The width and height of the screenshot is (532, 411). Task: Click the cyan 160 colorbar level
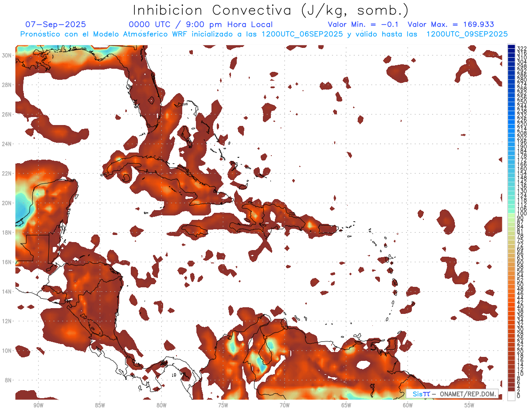click(x=511, y=169)
